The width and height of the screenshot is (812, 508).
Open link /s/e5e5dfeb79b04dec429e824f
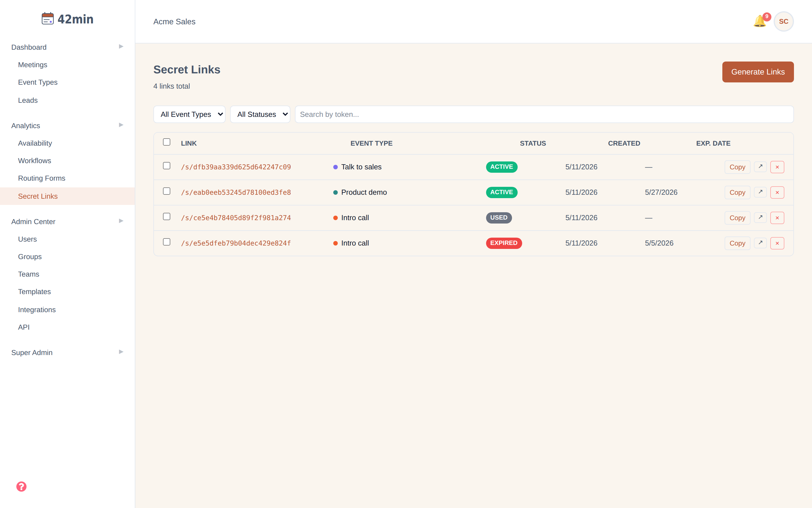tap(236, 243)
